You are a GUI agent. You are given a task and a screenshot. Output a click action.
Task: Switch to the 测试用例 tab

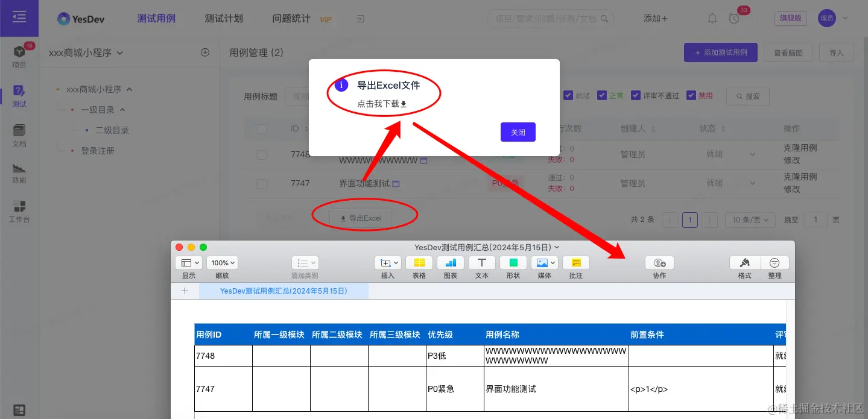(x=156, y=19)
